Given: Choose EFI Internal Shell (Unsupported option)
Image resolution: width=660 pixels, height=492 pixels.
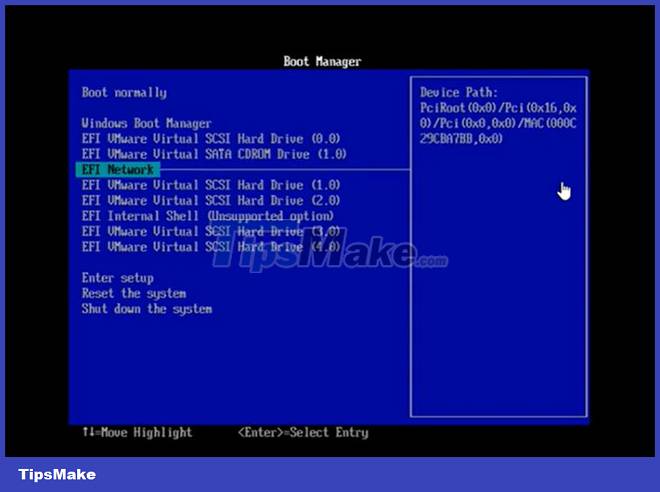Looking at the screenshot, I should [208, 216].
